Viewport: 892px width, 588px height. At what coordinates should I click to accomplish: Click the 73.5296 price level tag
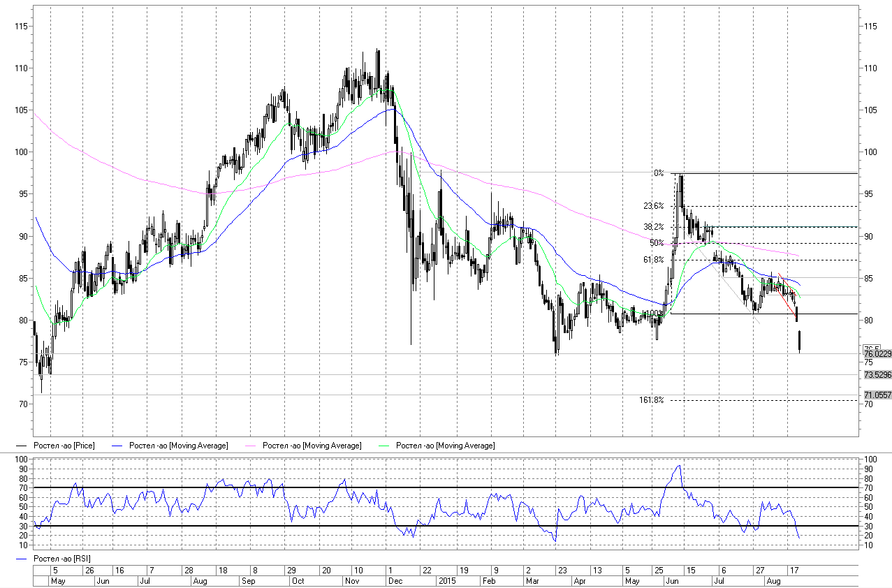click(x=877, y=375)
